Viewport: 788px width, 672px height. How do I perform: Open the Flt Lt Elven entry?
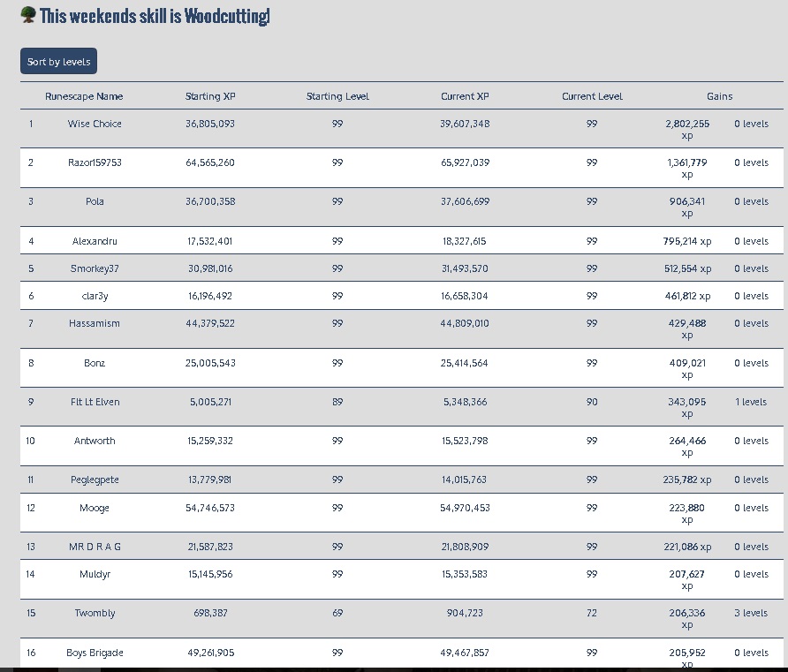(x=95, y=402)
